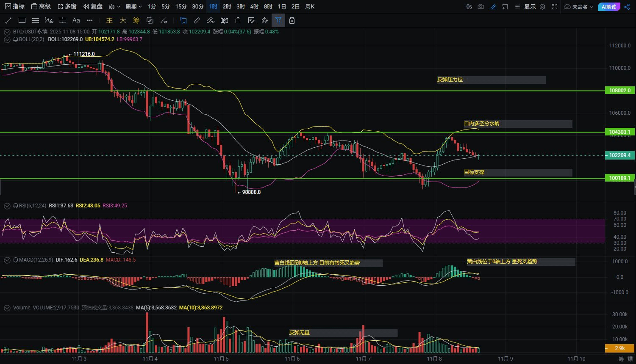
Task: Expand the 未命名 layout dropdown
Action: click(579, 7)
